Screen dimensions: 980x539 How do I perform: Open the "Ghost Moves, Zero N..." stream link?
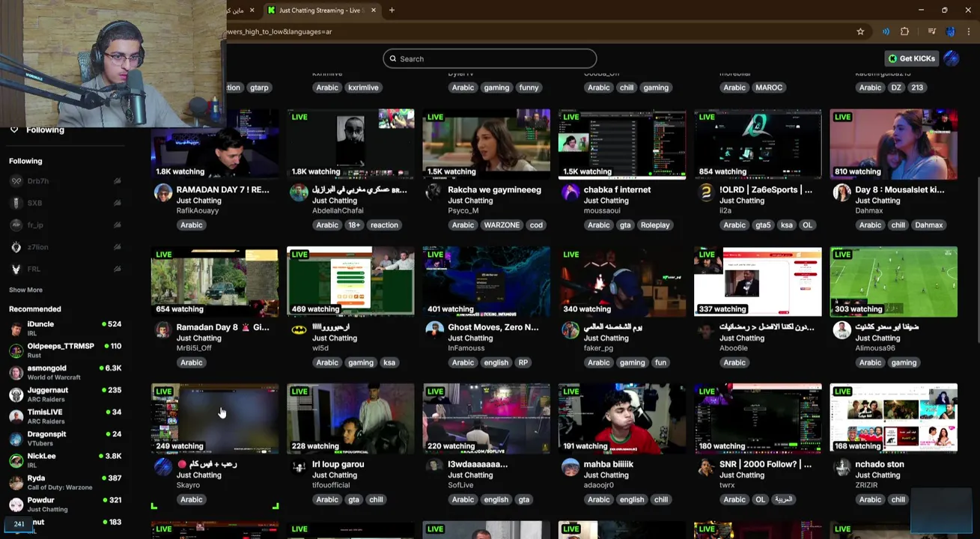[x=493, y=327]
